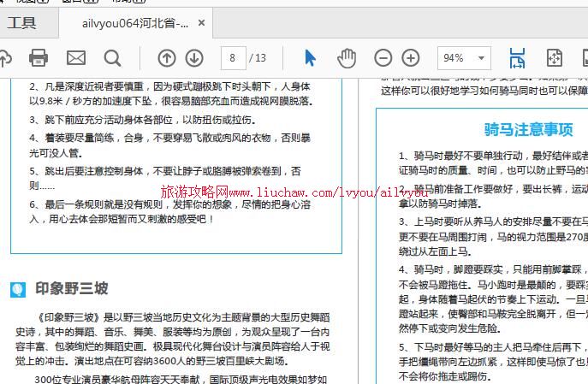Activate the hand pan tool

click(x=347, y=58)
